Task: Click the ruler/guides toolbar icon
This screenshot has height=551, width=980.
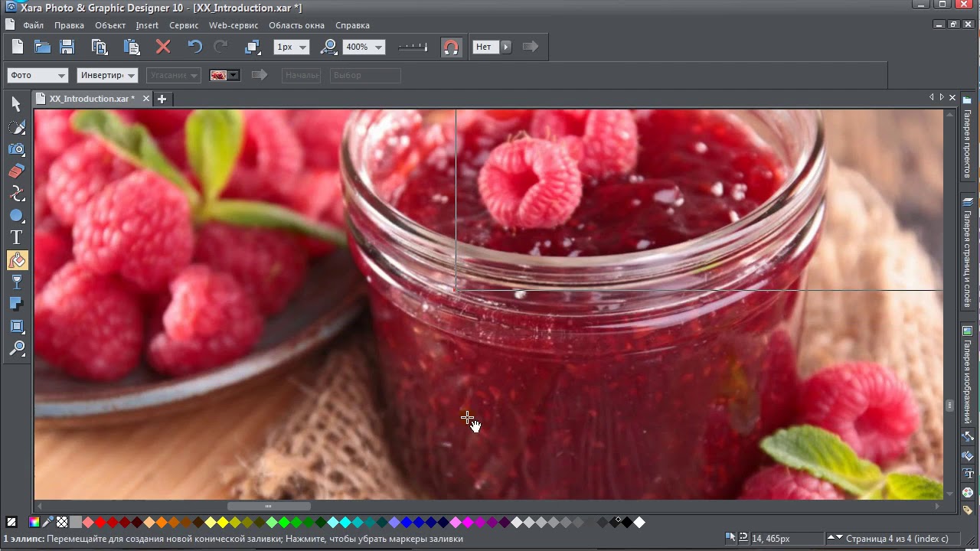Action: [x=413, y=47]
